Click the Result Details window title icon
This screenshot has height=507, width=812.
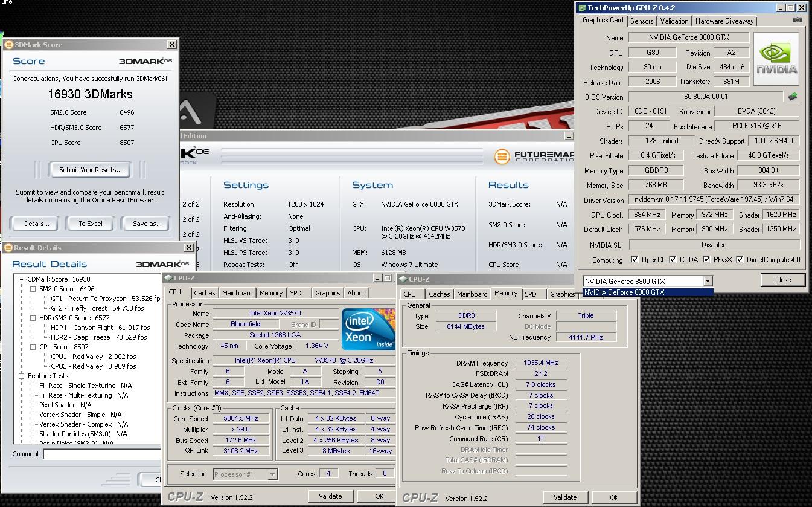[x=8, y=248]
